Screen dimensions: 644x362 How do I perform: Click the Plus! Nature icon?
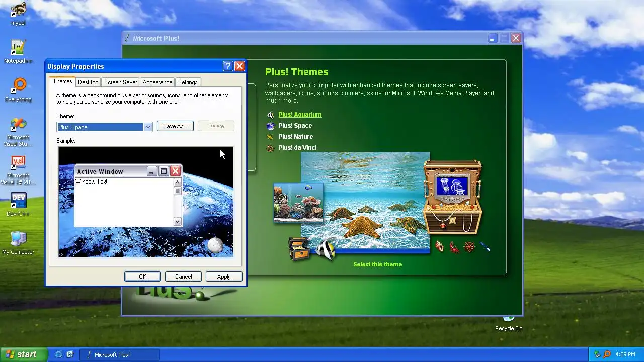271,137
